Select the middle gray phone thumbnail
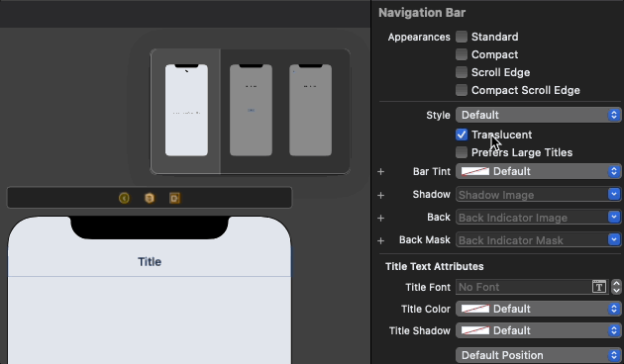Screen dimensions: 624x364 (x=251, y=110)
